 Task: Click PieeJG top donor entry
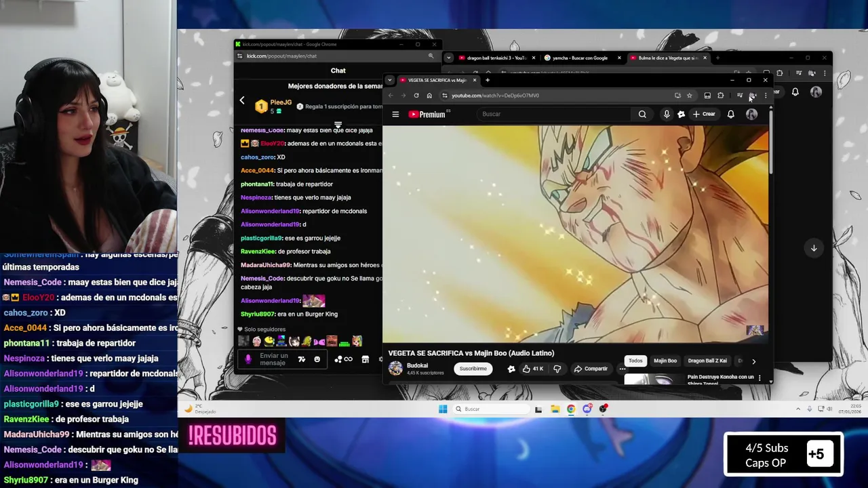point(273,106)
